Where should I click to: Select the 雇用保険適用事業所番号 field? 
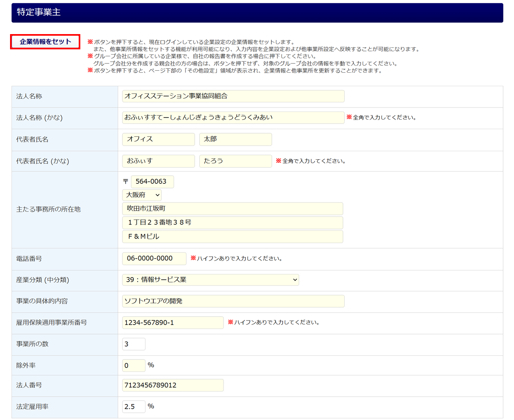[x=173, y=323]
